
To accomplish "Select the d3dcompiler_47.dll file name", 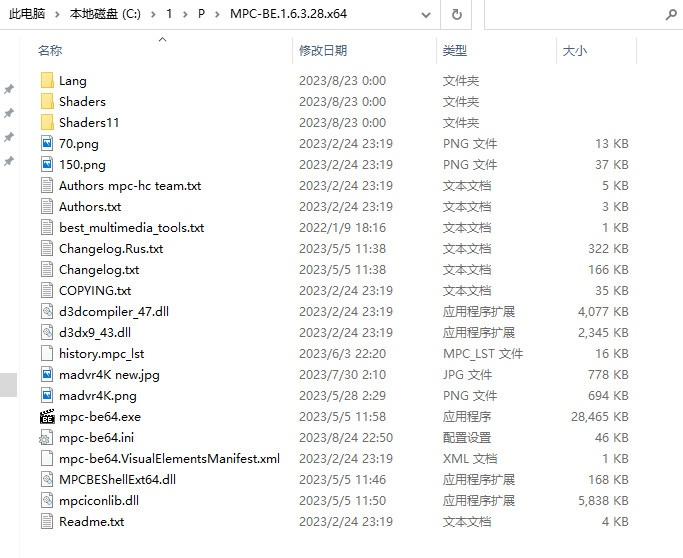I will (114, 311).
